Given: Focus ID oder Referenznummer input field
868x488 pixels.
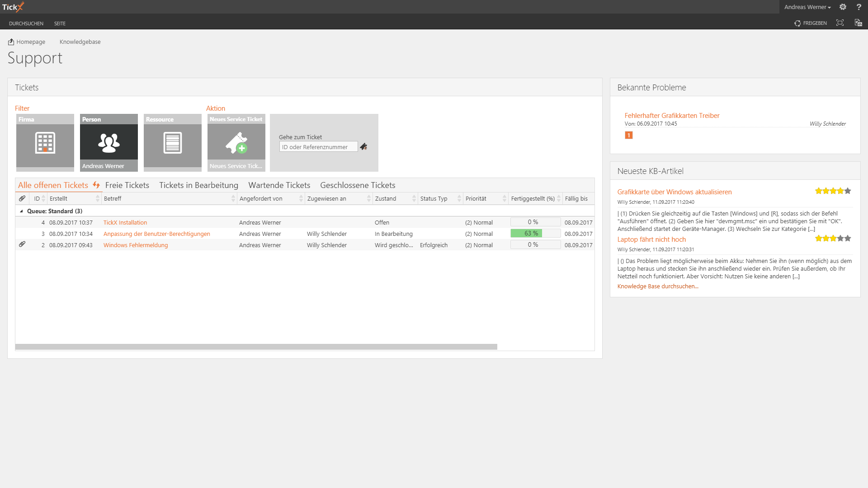Looking at the screenshot, I should 318,147.
